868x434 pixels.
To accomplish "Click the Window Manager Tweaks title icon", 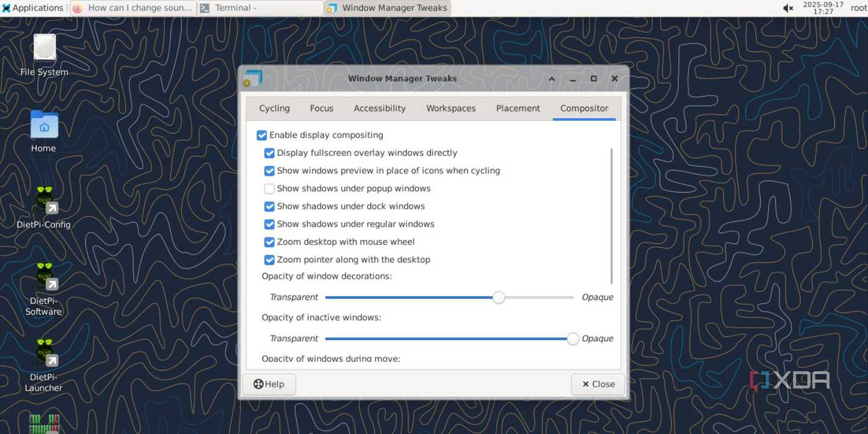I will point(253,79).
